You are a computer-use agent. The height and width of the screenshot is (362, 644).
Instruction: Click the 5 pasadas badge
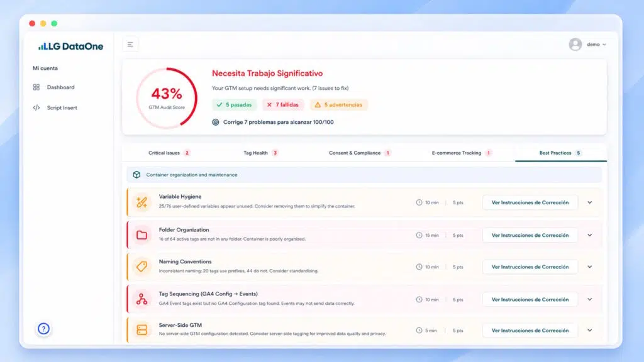pyautogui.click(x=234, y=105)
